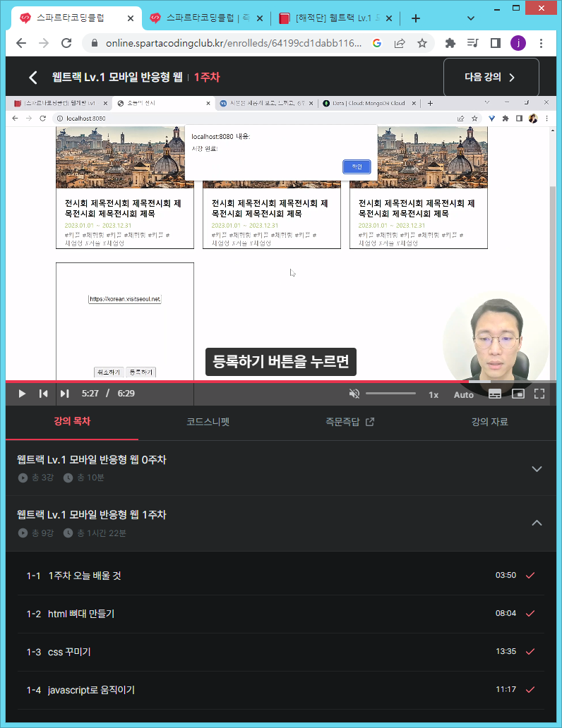Select the 강의 목차 tab
This screenshot has height=728, width=562.
pyautogui.click(x=72, y=422)
